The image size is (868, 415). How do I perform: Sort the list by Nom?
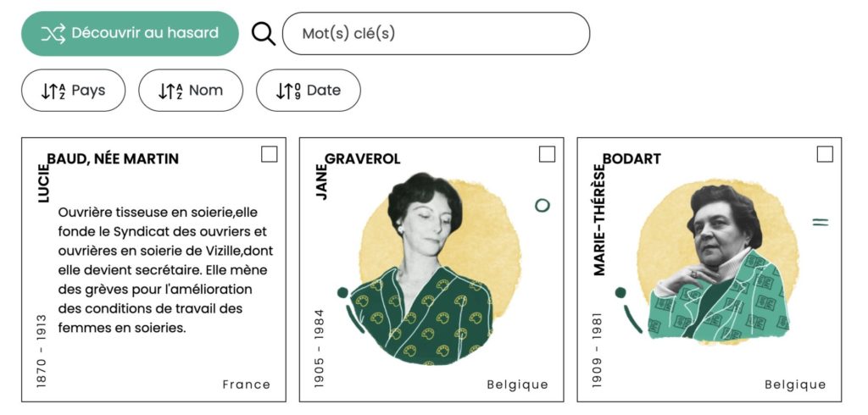191,91
